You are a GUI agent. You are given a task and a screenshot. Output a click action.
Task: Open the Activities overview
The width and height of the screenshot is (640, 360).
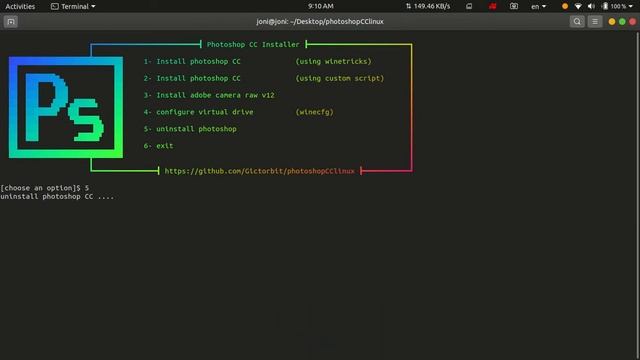[x=20, y=6]
